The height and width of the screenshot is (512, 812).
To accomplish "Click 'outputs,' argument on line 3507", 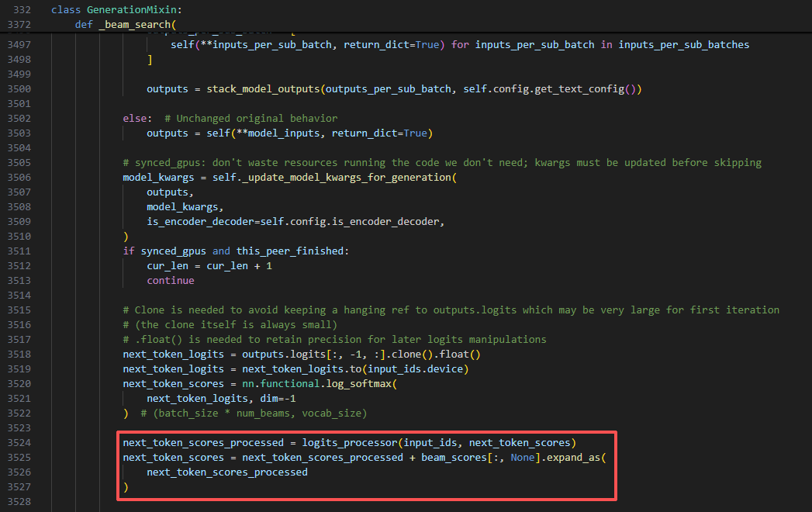I will [170, 192].
